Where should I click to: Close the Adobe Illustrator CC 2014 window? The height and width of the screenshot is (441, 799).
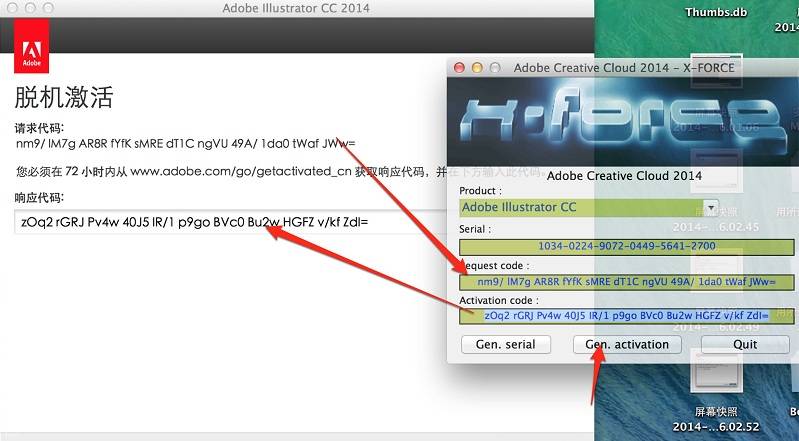[10, 9]
